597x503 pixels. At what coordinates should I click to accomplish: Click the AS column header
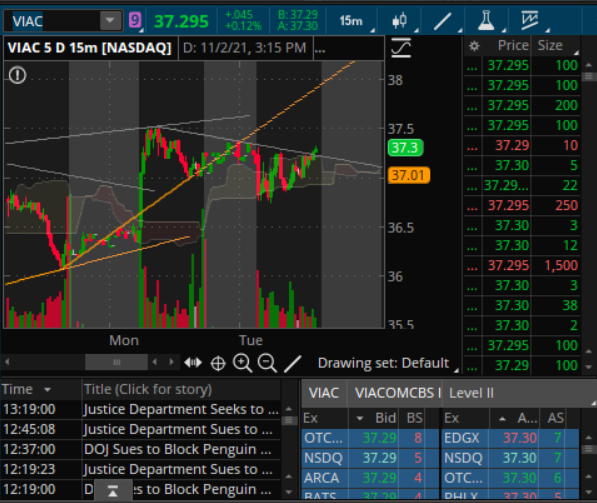pyautogui.click(x=555, y=418)
